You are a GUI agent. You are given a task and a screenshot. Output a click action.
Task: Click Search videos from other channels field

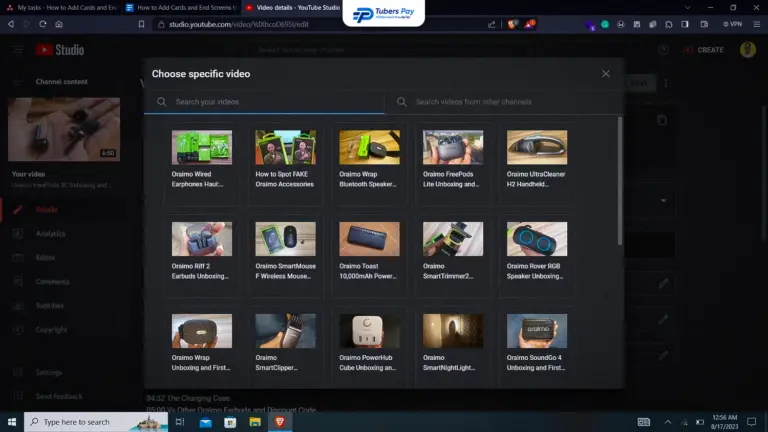point(504,102)
